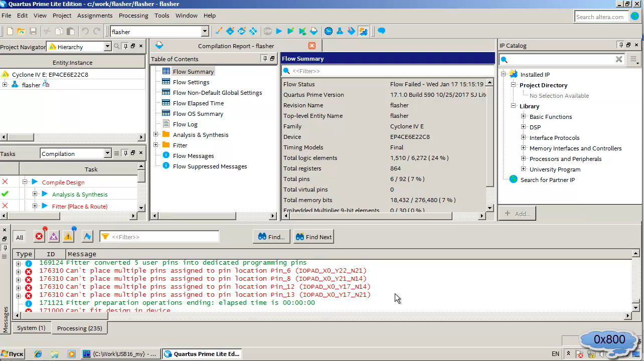Click the Search for Partner IP globe icon
The image size is (644, 361).
coord(513,179)
